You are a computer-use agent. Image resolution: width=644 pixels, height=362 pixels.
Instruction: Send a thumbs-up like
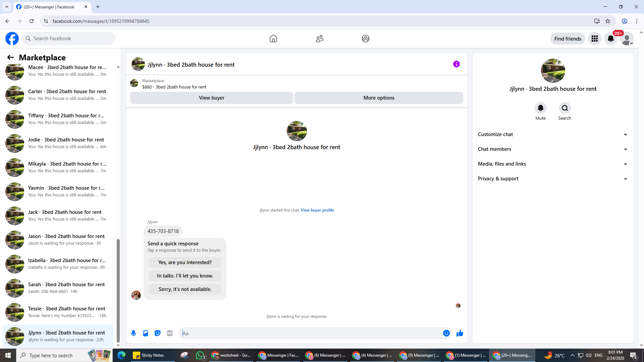[460, 333]
